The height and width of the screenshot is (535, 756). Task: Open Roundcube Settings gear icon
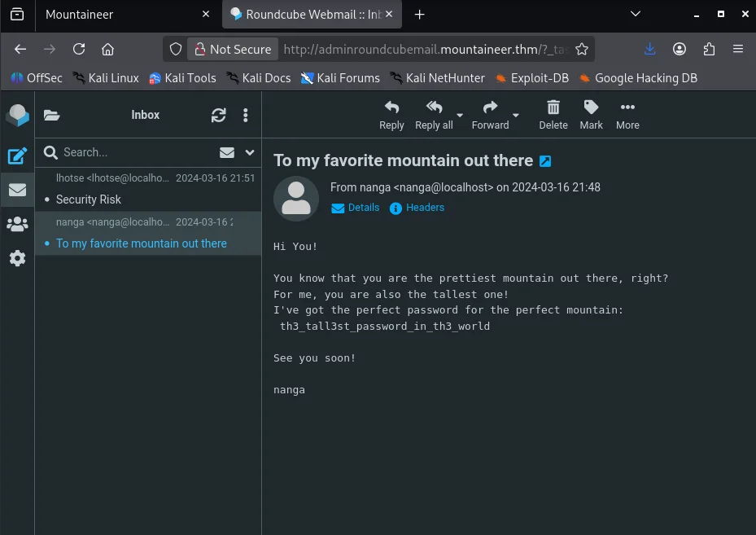coord(17,258)
